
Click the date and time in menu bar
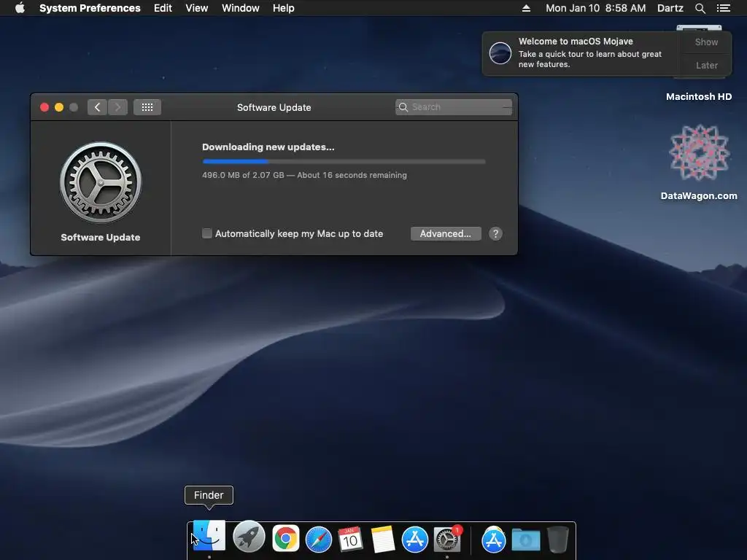pos(595,8)
